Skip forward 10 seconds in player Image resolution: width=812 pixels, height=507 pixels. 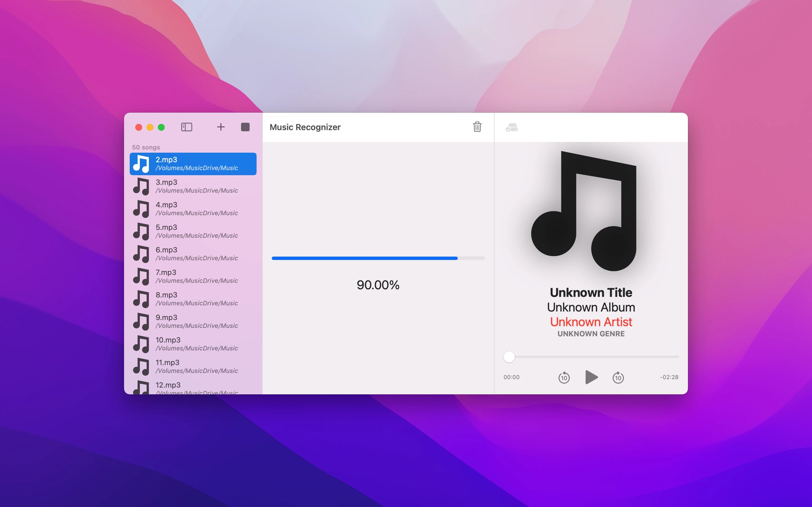tap(618, 377)
